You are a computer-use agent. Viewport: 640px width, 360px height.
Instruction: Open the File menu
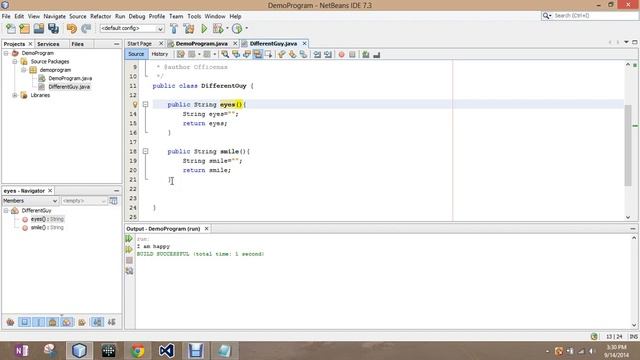click(6, 16)
